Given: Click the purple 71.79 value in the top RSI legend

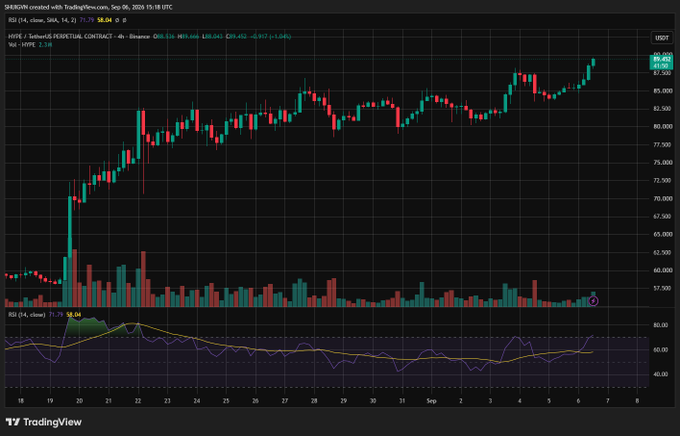Looking at the screenshot, I should (87, 20).
